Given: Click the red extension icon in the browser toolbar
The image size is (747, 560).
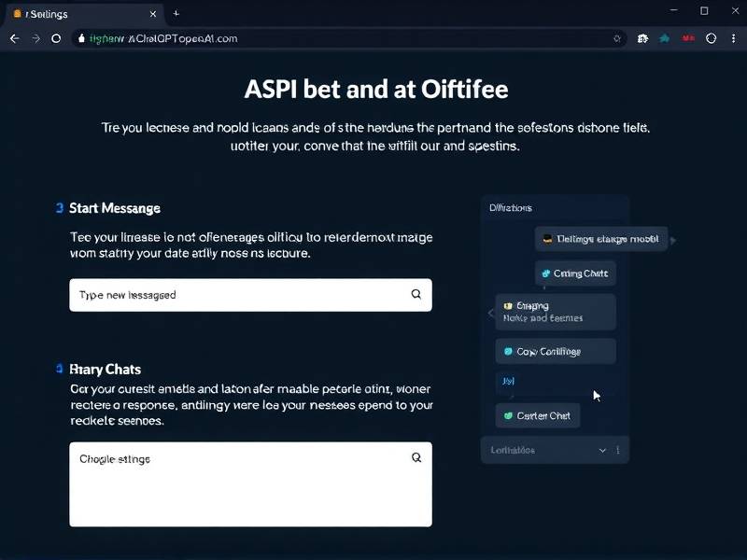Looking at the screenshot, I should pos(688,38).
